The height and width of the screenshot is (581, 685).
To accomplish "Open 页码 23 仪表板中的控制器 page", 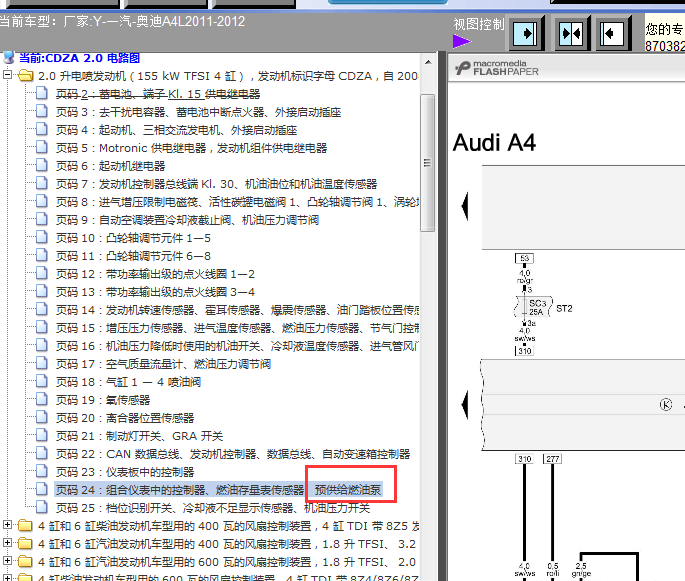I will 125,472.
